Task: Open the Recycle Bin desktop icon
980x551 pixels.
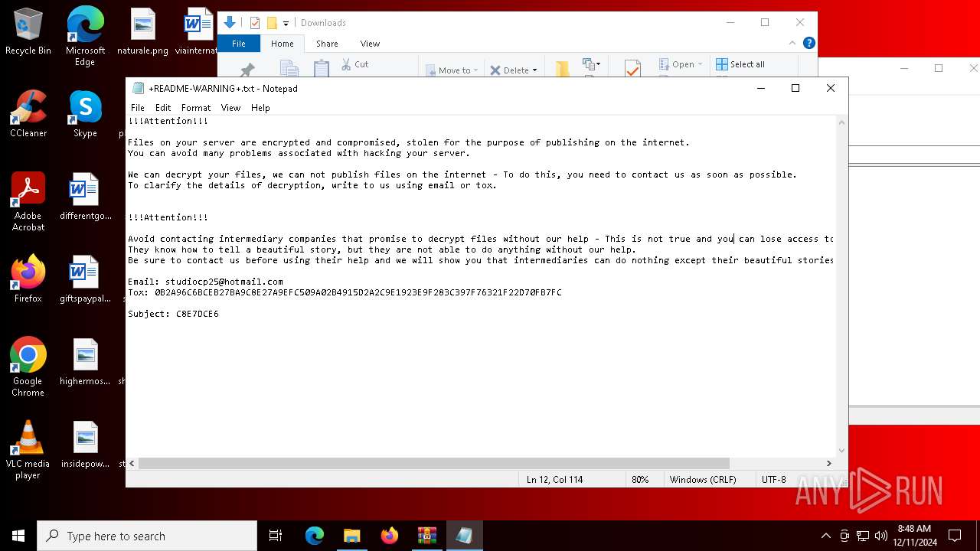Action: [x=28, y=31]
